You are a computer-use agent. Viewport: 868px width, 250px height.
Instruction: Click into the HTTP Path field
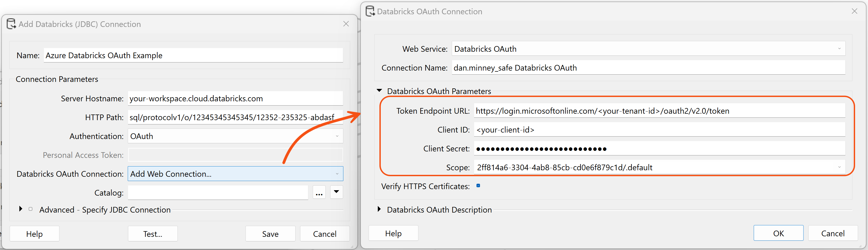pyautogui.click(x=235, y=117)
